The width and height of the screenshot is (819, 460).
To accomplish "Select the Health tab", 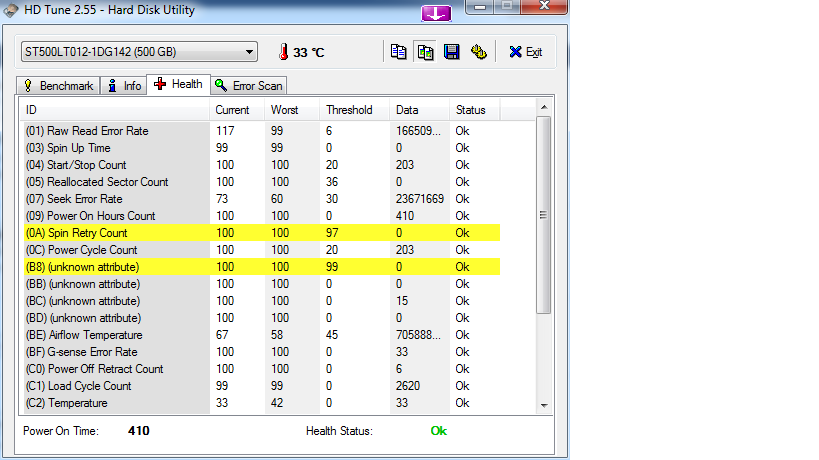I will [x=179, y=84].
